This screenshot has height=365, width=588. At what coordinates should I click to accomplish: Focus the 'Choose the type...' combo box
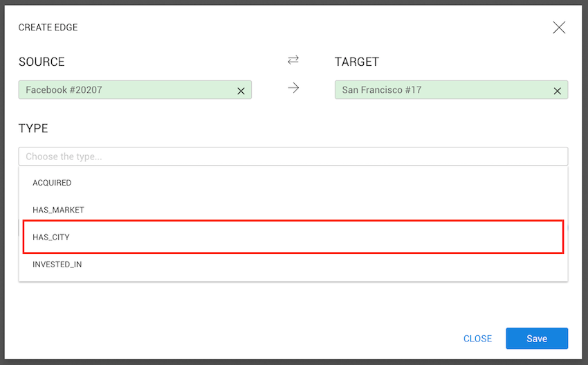pyautogui.click(x=293, y=157)
